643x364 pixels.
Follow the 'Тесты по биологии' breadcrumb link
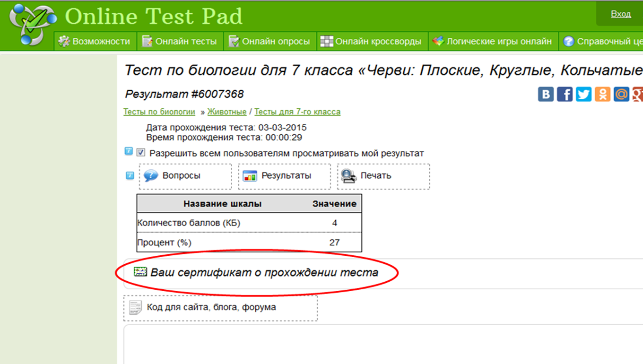[159, 112]
